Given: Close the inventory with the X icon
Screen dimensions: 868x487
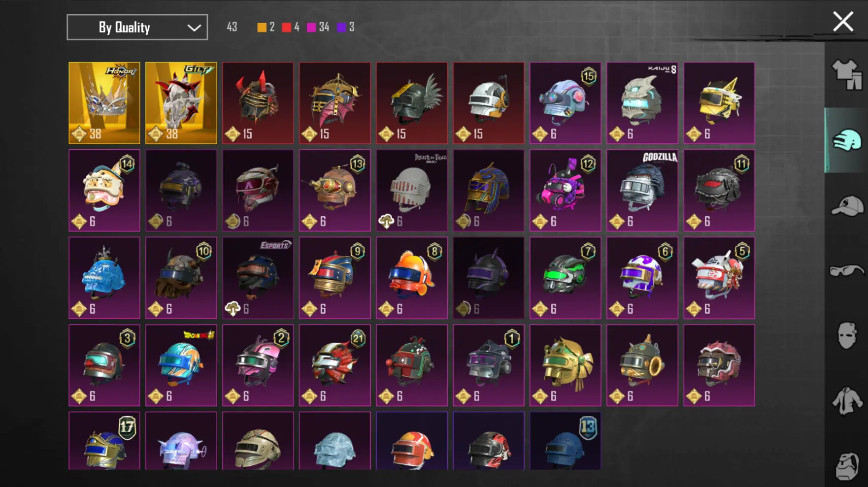Looking at the screenshot, I should (x=843, y=22).
